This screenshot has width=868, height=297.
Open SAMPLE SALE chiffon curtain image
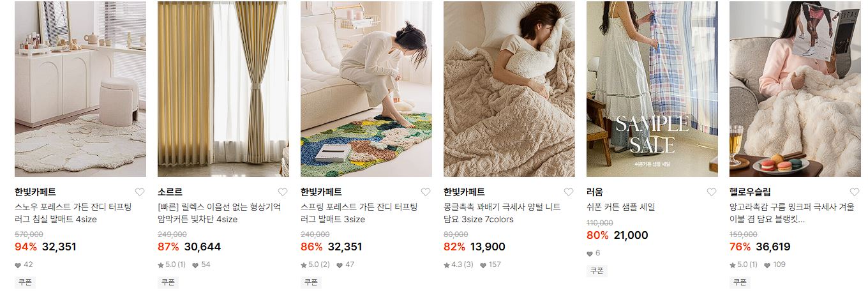(652, 89)
